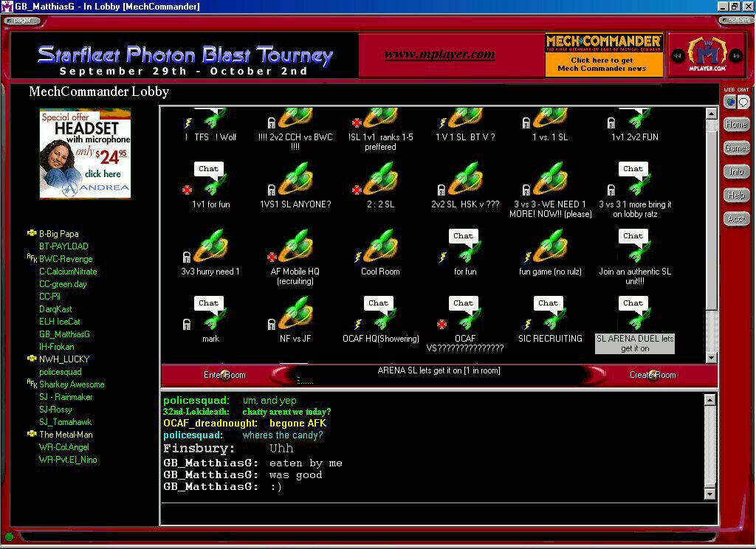
Task: Click the Create Room button
Action: pyautogui.click(x=653, y=375)
